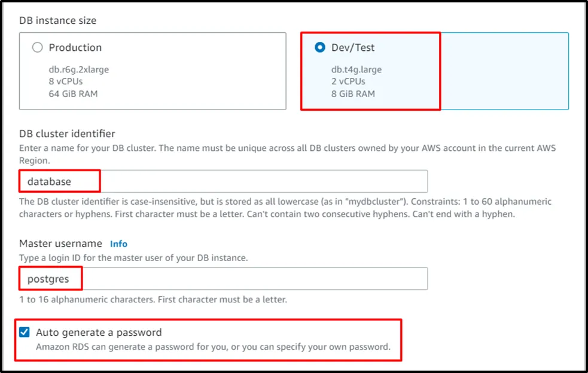Click the '8 GiB RAM' spec text

tap(353, 93)
